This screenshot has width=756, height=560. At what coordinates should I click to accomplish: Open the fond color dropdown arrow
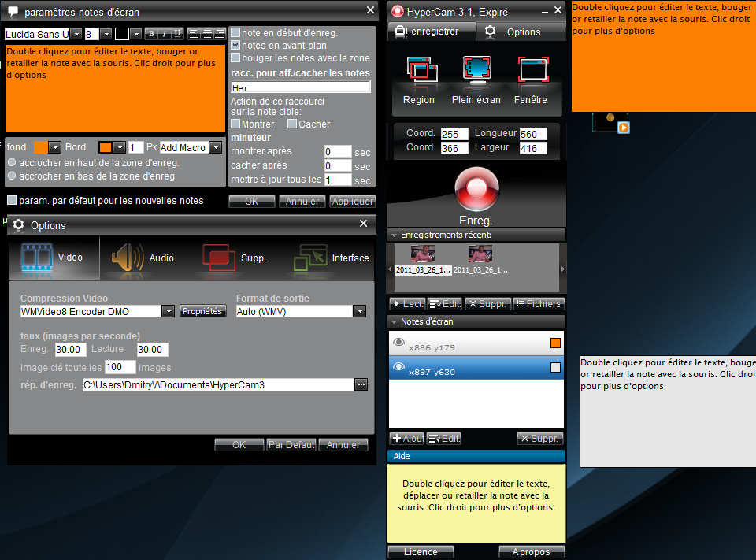pos(54,147)
